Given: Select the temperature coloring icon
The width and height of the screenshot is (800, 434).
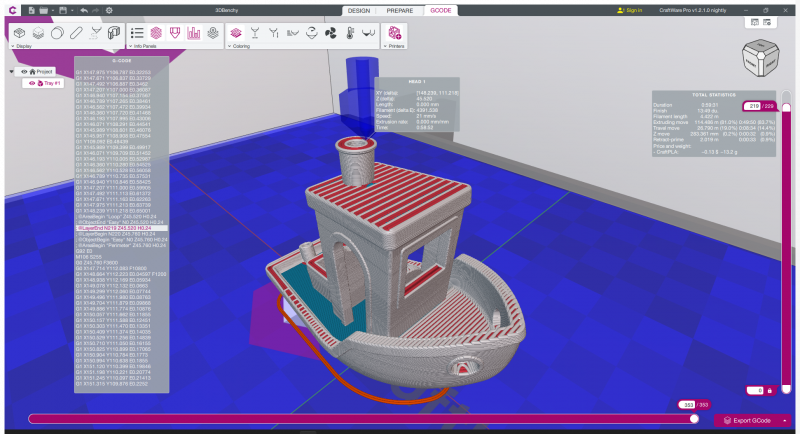Looking at the screenshot, I should click(350, 33).
